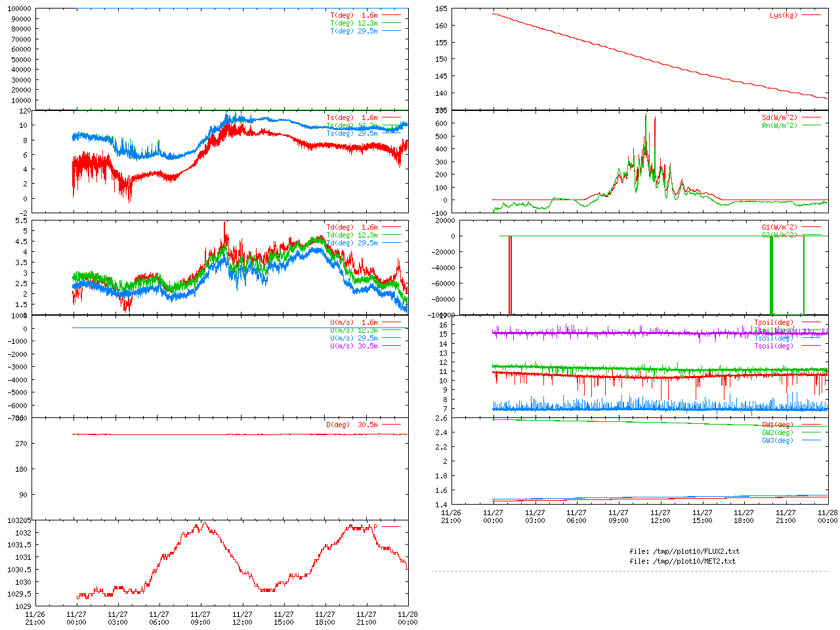Screen dimensions: 840x630
Task: Click the "T(deg) 29.5m" legend label
Action: 354,31
